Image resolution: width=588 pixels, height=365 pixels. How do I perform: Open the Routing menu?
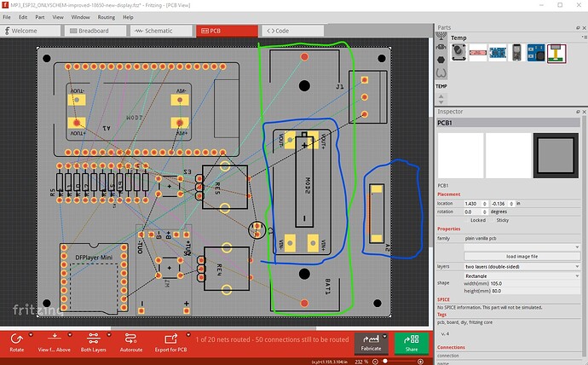coord(107,17)
